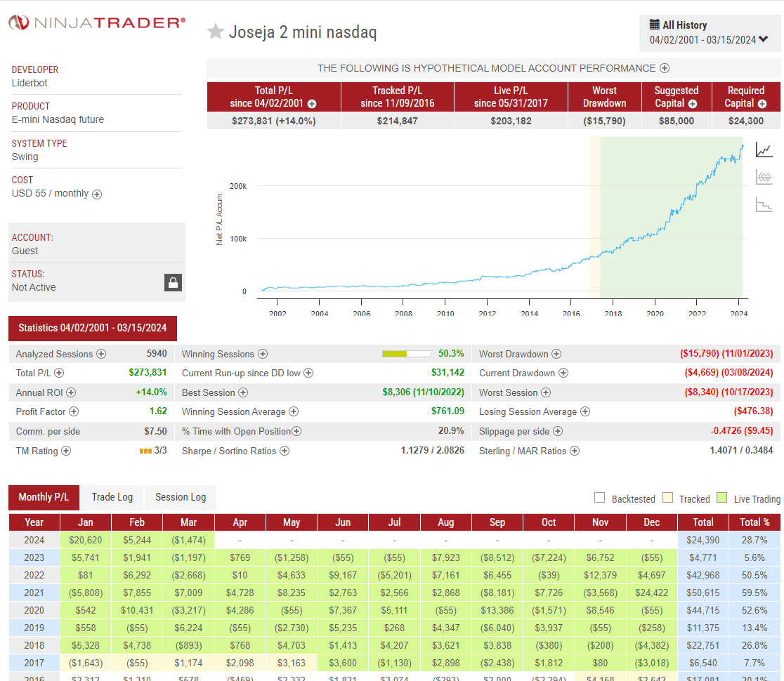Expand info beside Total P/L statistic
The width and height of the screenshot is (784, 681).
[59, 373]
